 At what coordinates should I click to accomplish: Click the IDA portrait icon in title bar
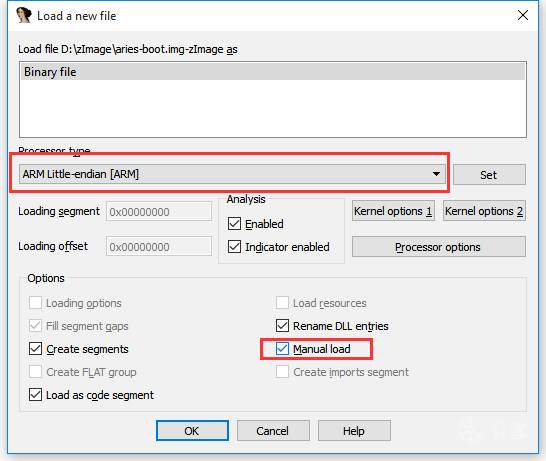24,15
